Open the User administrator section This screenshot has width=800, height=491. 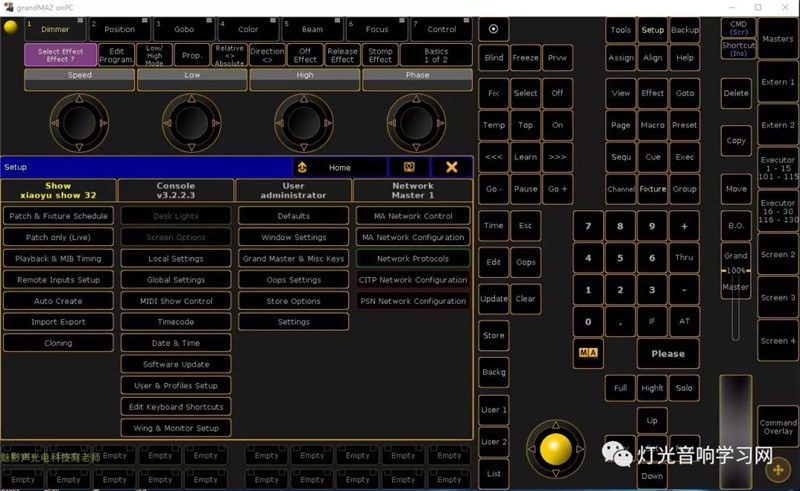(293, 190)
